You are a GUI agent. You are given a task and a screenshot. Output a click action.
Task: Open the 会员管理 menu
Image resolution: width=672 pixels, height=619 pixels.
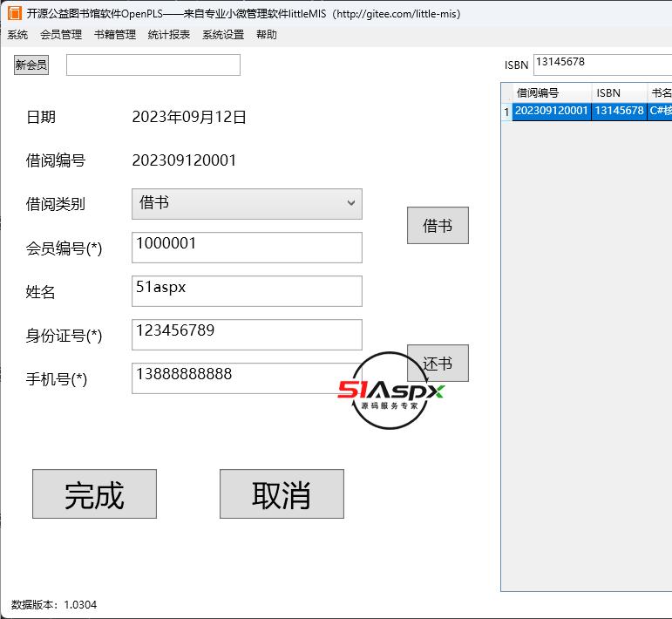pyautogui.click(x=61, y=34)
